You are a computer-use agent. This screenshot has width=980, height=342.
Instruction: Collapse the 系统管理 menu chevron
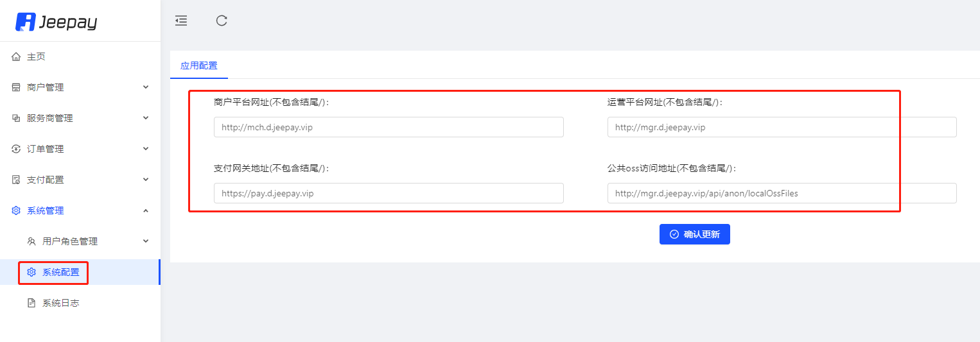(146, 210)
